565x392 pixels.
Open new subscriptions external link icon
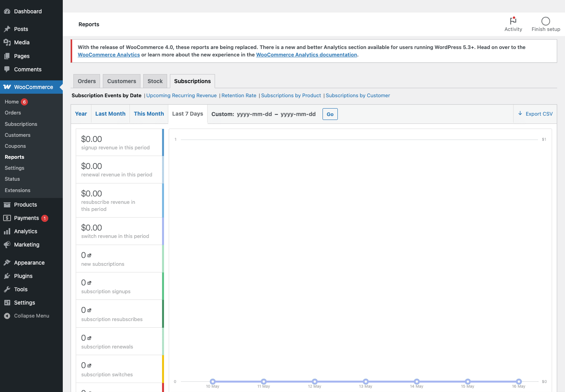[89, 256]
